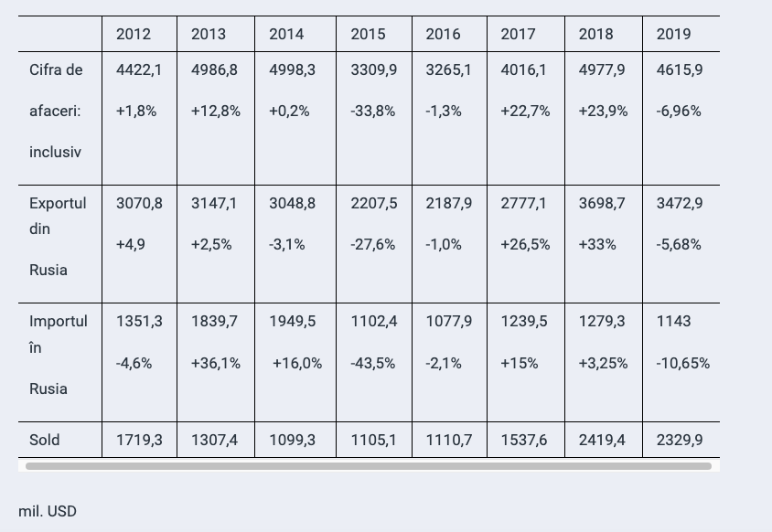This screenshot has width=772, height=532.
Task: Click the -43,5% import change
Action: tap(373, 363)
